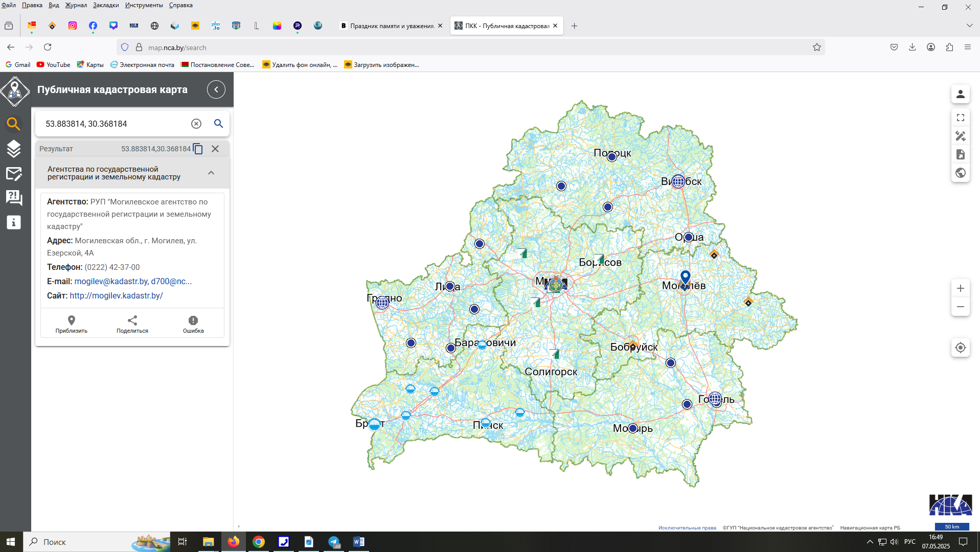The height and width of the screenshot is (552, 980).
Task: Open the mogilev.kadastr.by website link
Action: (116, 295)
